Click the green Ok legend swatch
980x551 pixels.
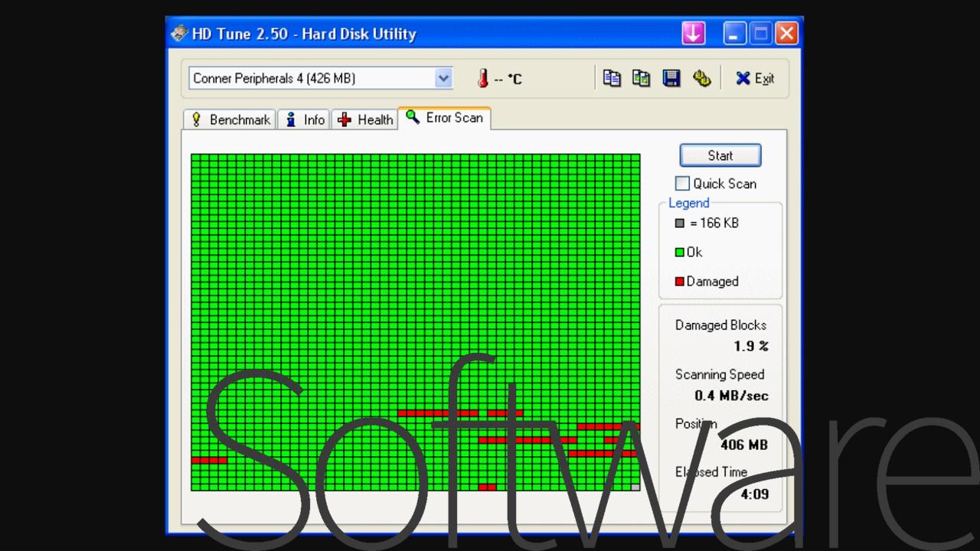tap(679, 253)
